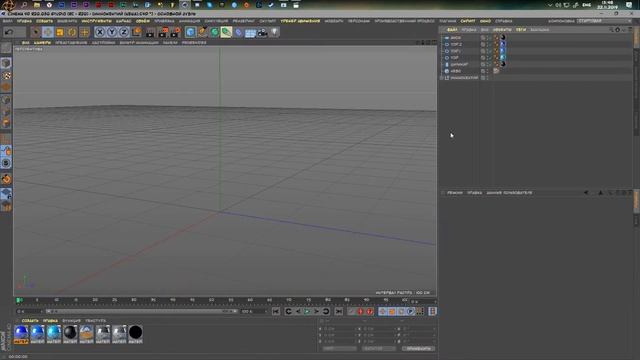640x360 pixels.
Task: Go to start of animation button
Action: (276, 311)
